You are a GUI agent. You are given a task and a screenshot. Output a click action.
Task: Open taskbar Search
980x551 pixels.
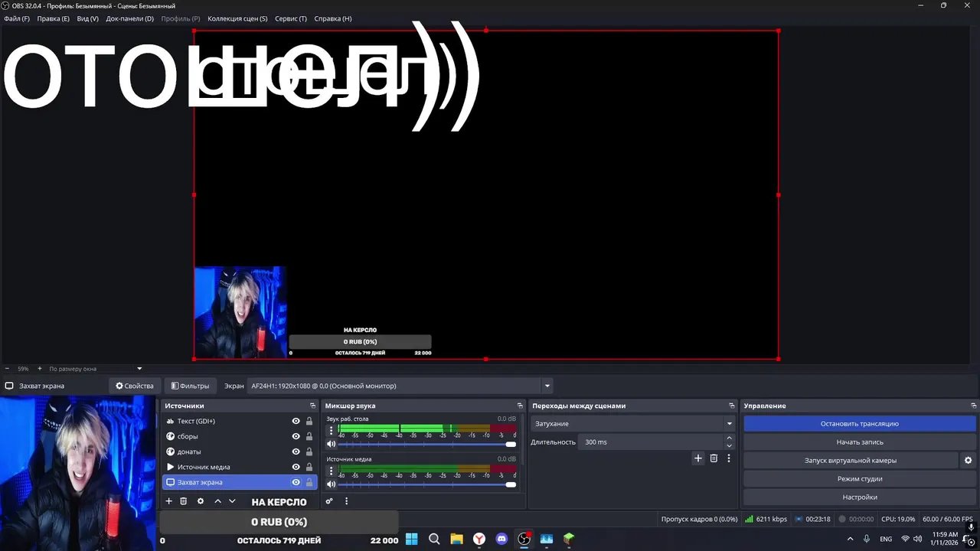[434, 539]
